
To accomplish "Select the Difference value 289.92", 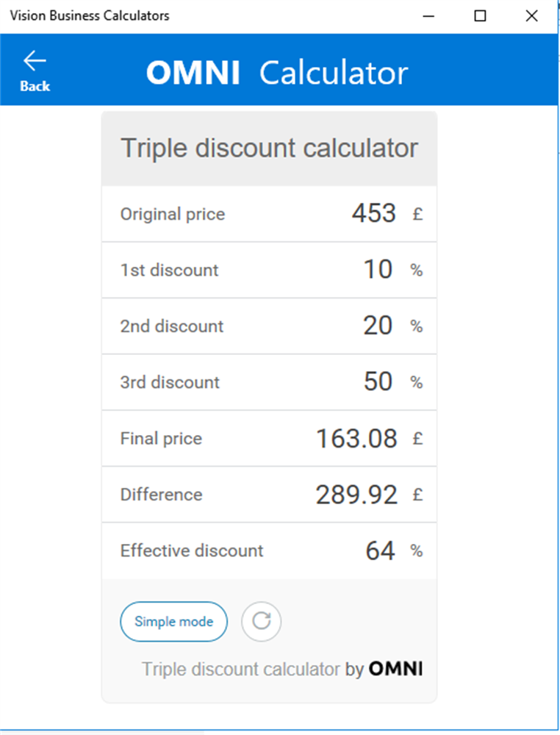I will (356, 495).
